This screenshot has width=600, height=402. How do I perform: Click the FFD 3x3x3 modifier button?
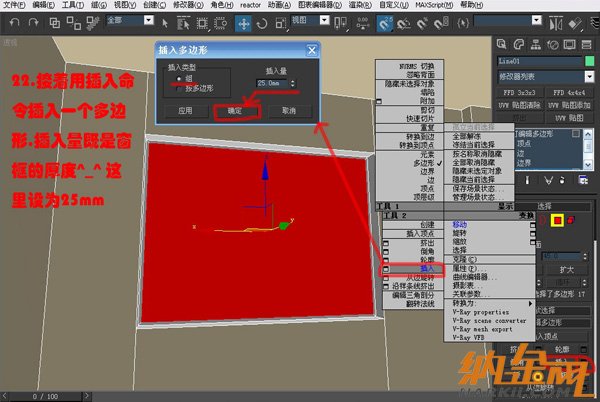pos(519,93)
